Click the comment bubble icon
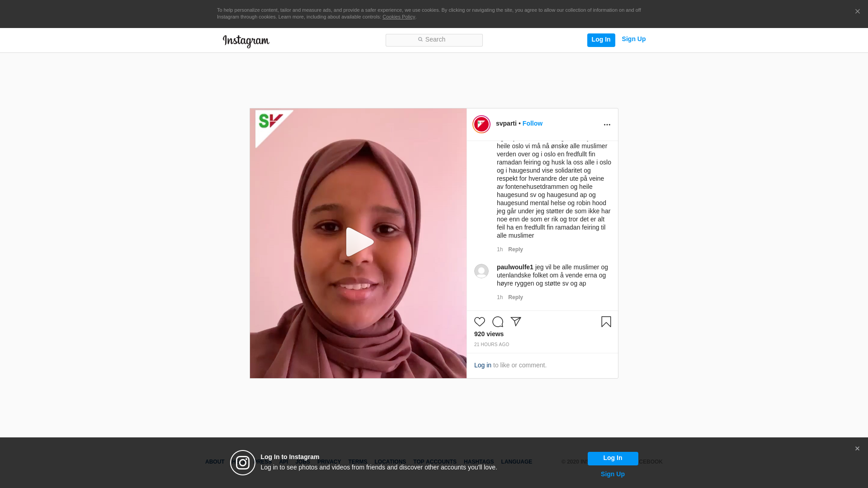 (x=498, y=322)
